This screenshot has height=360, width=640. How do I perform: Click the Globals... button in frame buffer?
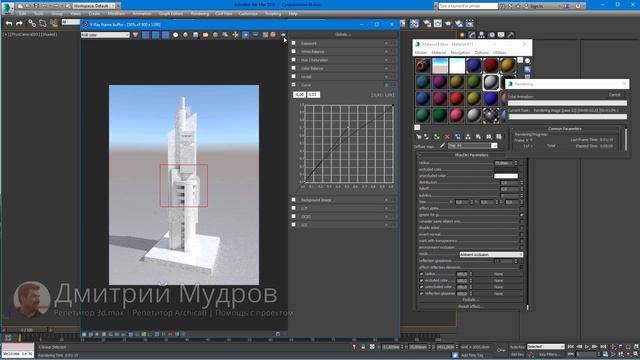point(343,34)
